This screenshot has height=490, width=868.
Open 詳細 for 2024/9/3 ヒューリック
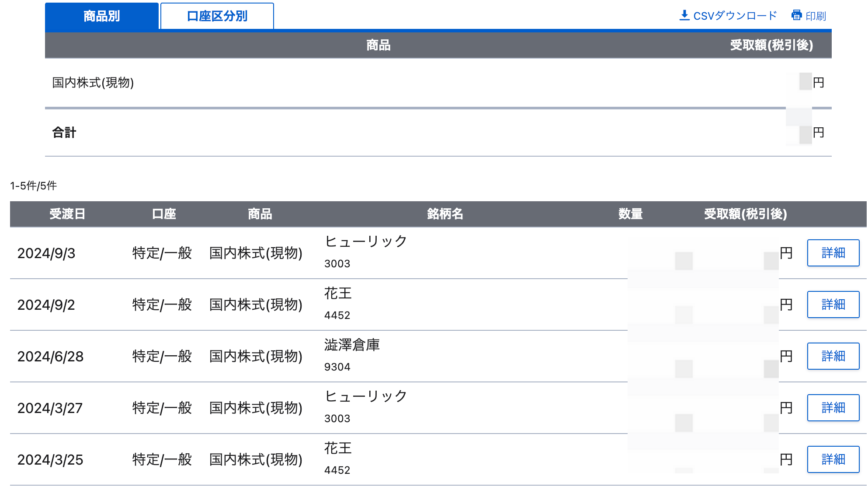(833, 253)
